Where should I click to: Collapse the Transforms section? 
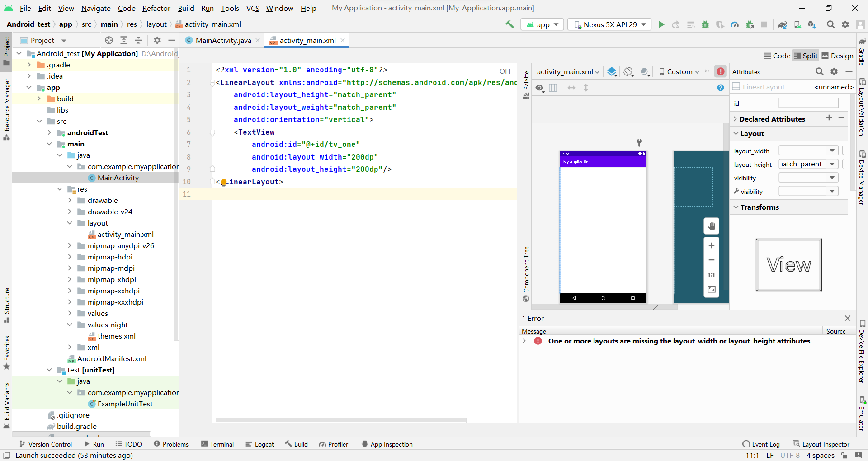pos(736,207)
